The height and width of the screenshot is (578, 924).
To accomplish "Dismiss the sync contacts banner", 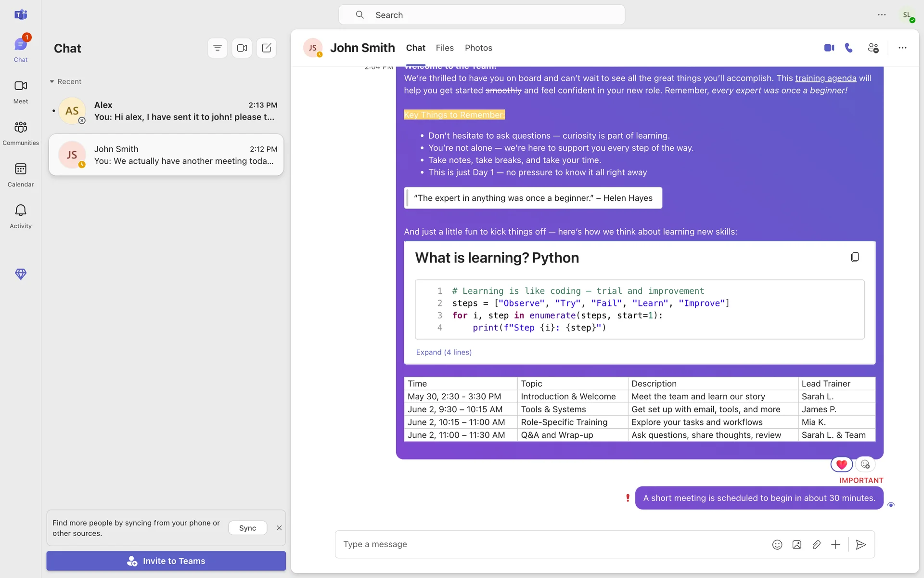I will coord(279,528).
